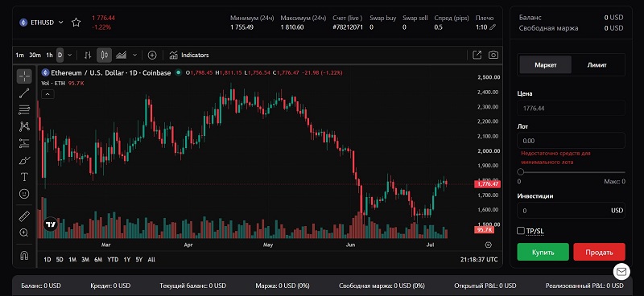The image size is (644, 296).
Task: Add ETHUSD to favorites with star icon
Action: 76,23
